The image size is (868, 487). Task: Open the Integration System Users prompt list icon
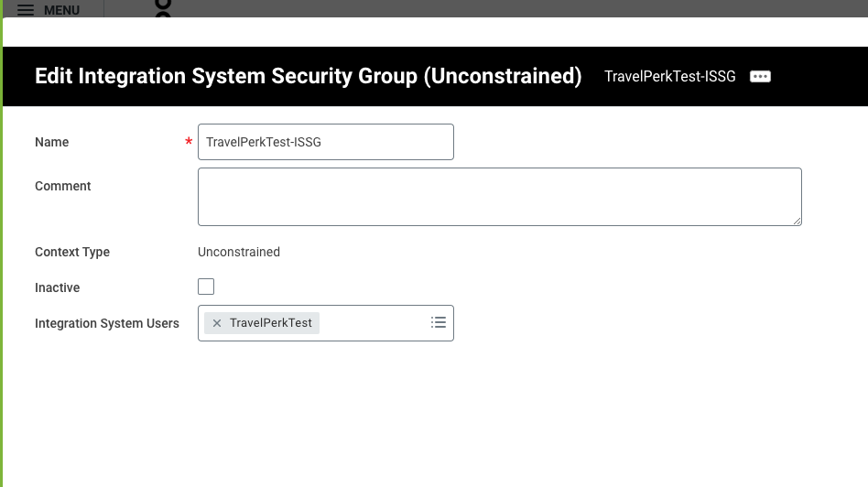(x=439, y=322)
